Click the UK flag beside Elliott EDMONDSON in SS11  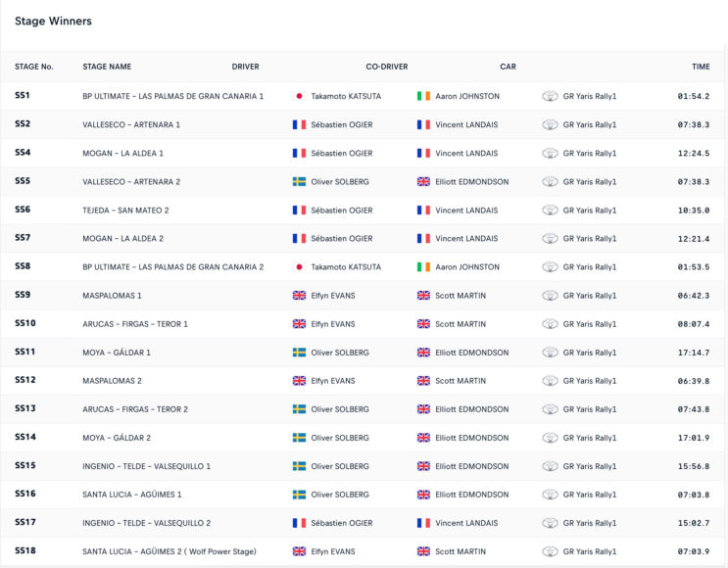coord(423,353)
